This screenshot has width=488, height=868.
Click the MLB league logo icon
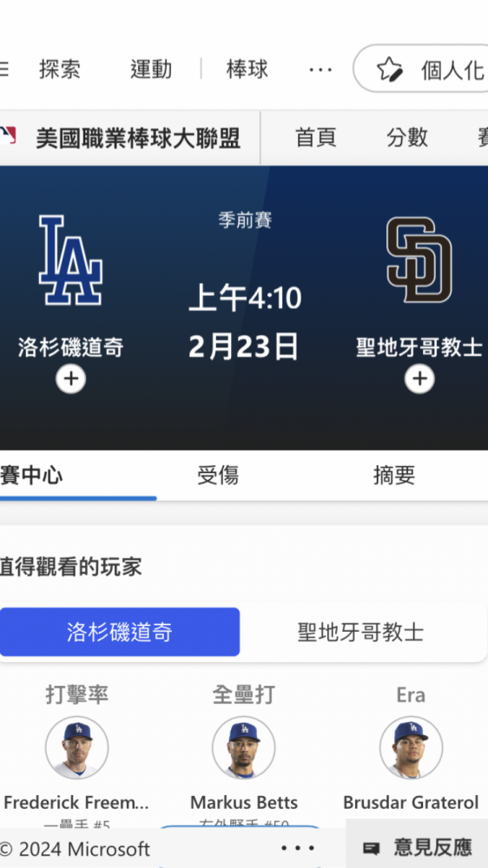point(7,137)
